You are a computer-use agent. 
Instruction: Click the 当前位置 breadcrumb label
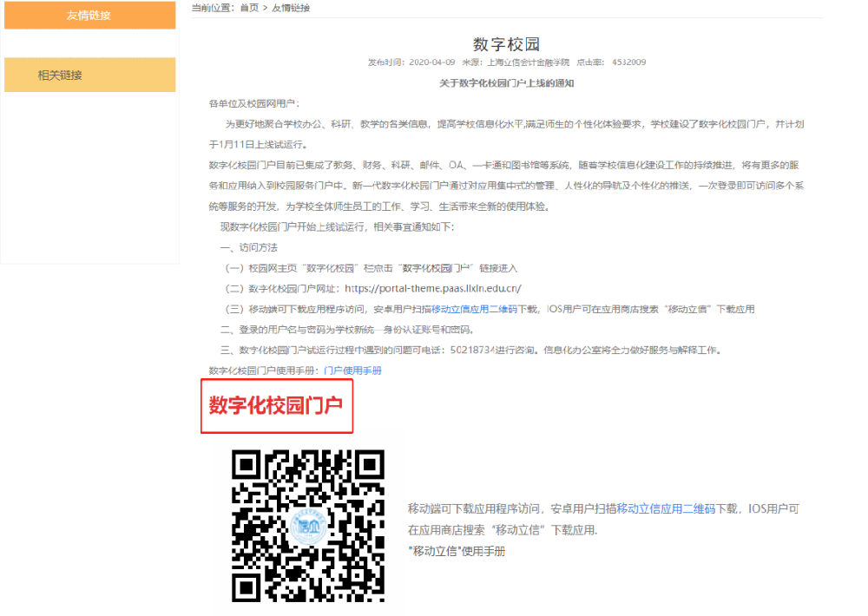212,8
